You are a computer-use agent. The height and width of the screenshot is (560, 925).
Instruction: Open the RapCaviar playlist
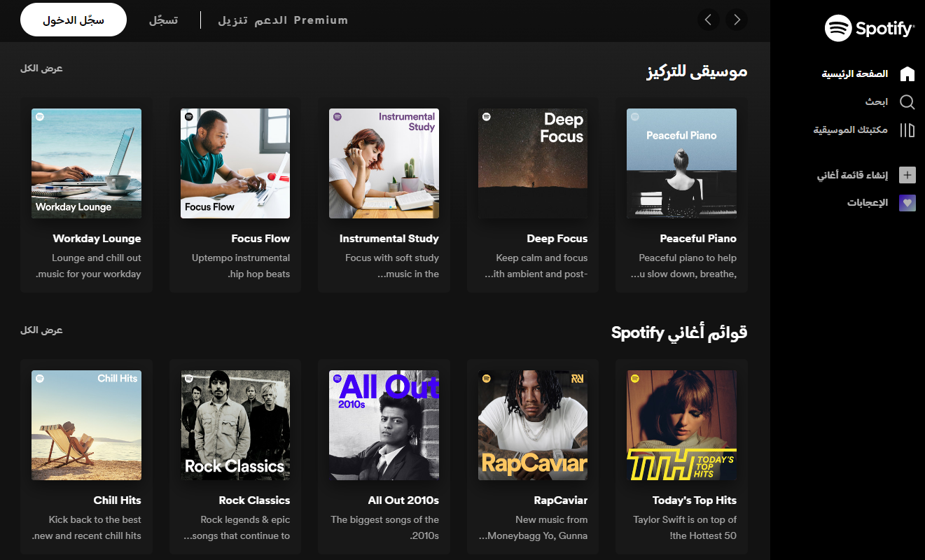(x=532, y=425)
